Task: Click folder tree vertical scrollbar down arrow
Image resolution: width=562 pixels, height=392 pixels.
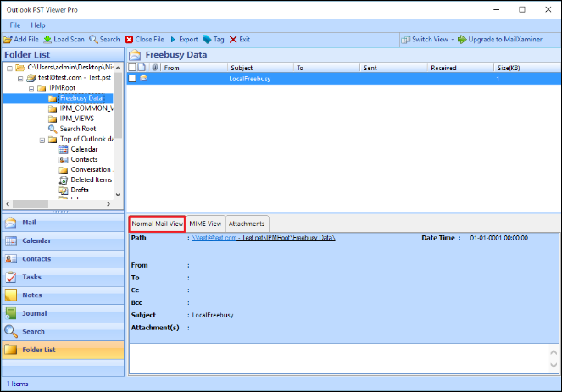Action: [118, 195]
